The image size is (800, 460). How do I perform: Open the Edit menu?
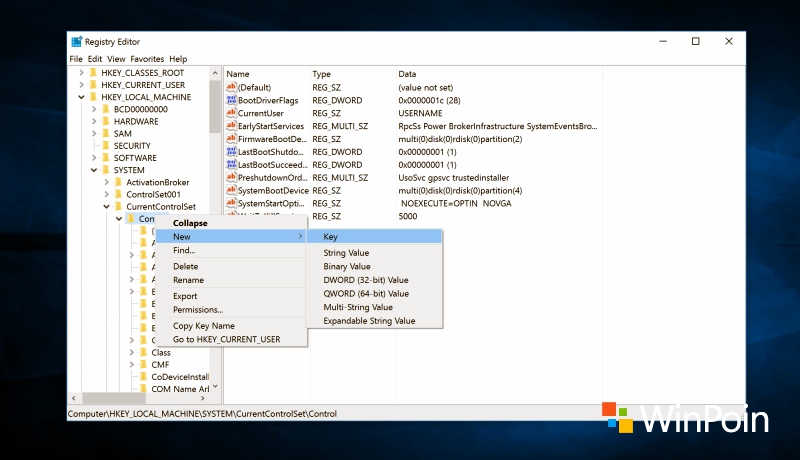click(95, 59)
